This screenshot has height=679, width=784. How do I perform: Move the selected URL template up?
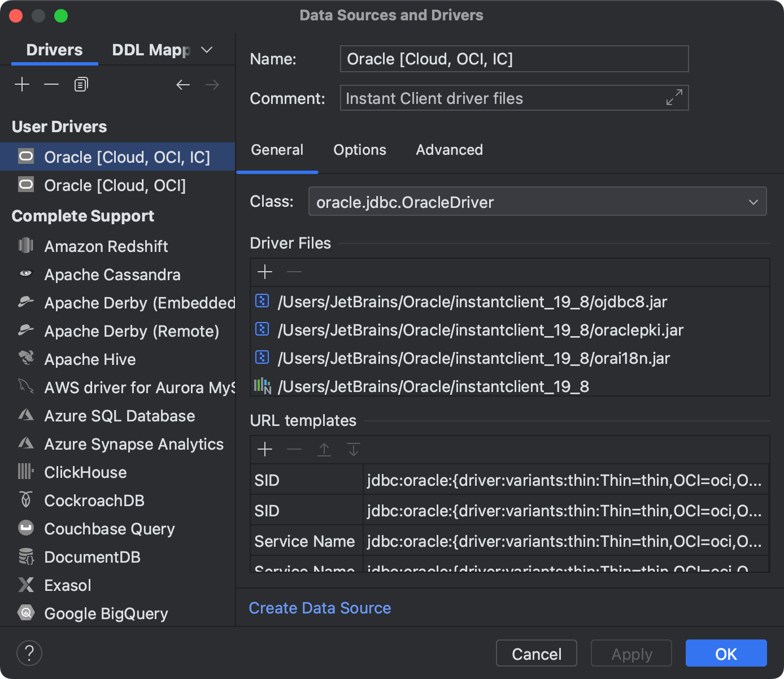[324, 449]
